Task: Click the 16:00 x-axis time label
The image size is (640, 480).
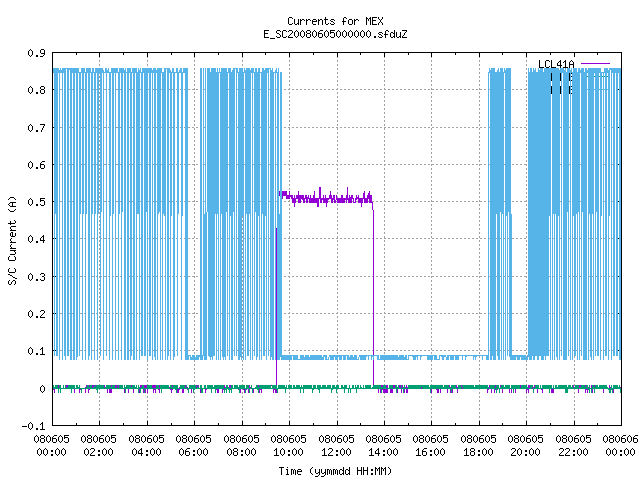Action: point(431,452)
